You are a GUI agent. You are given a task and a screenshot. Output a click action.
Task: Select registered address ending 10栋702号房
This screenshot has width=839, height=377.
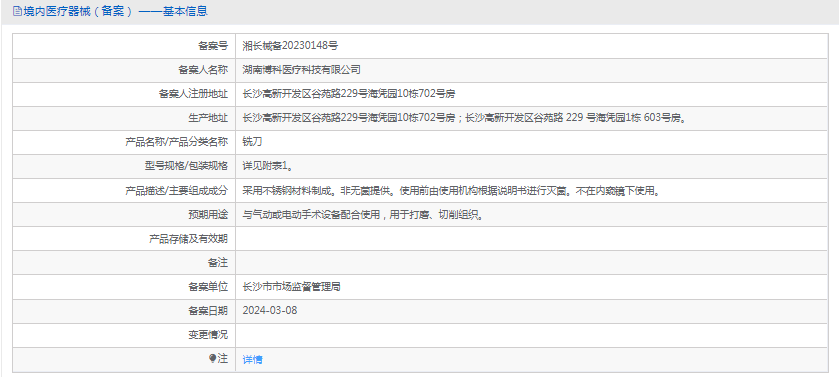[349, 94]
